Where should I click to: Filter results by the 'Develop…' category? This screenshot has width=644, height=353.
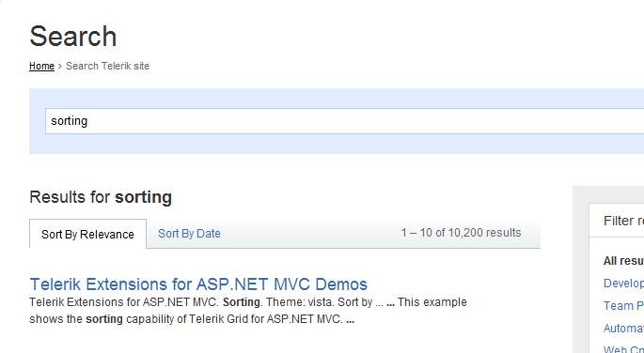click(x=623, y=284)
